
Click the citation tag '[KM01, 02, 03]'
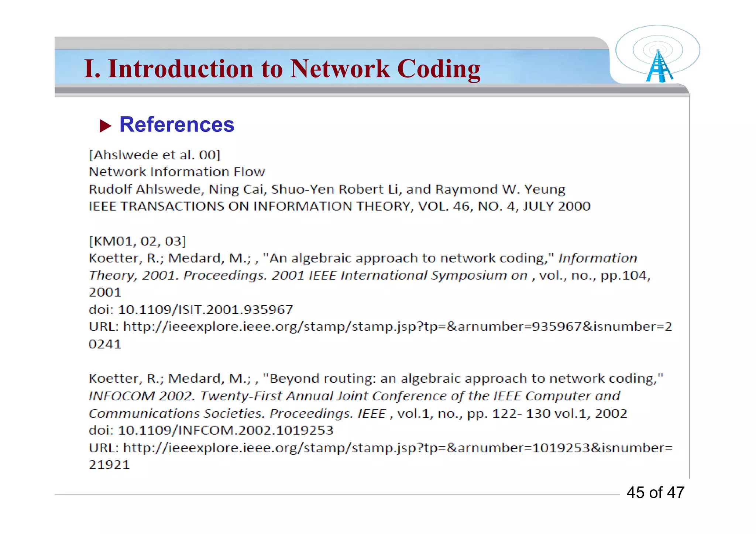click(137, 241)
